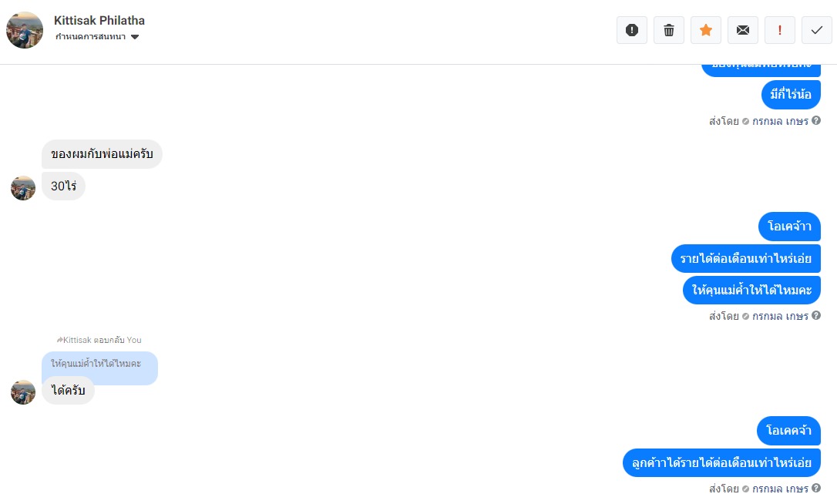The height and width of the screenshot is (504, 837).
Task: Click help icon beside the bottommost sender name
Action: click(816, 488)
